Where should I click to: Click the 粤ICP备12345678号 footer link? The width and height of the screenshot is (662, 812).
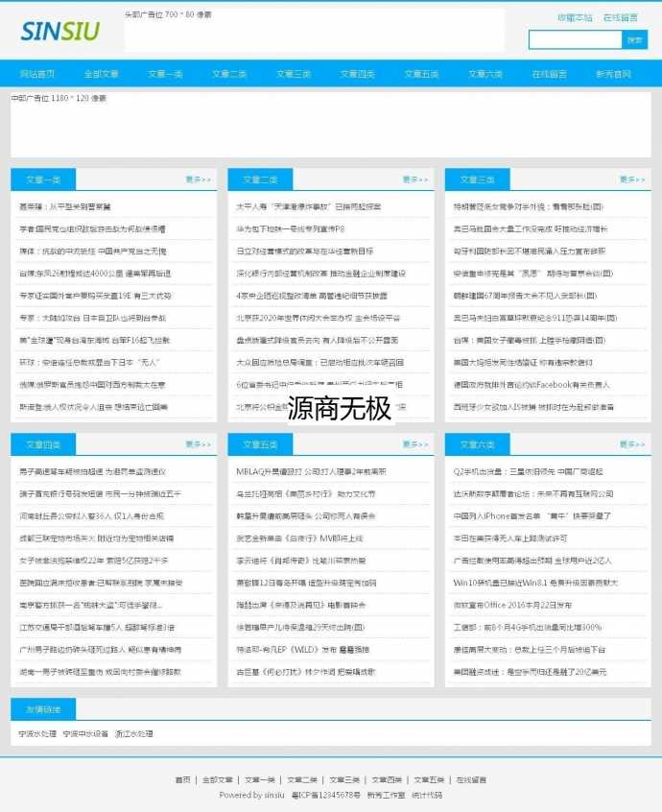coord(326,795)
